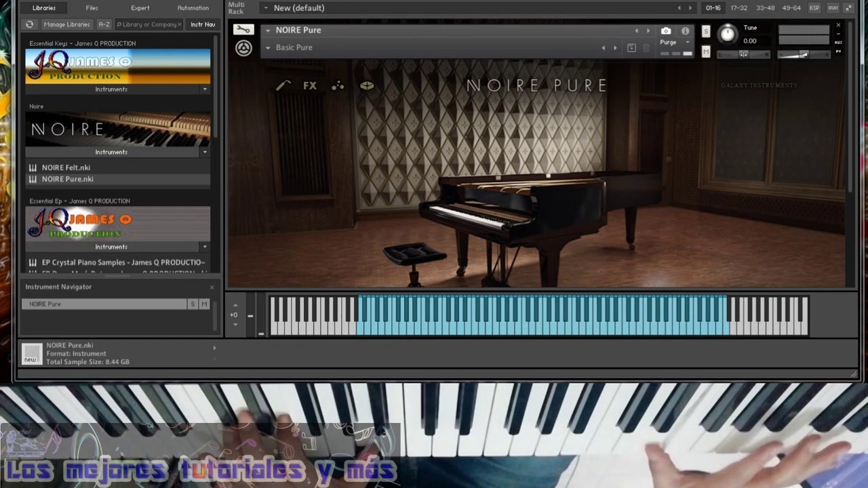Open instrument edit mode with wrench icon
Screen dimensions: 868x488
243,30
